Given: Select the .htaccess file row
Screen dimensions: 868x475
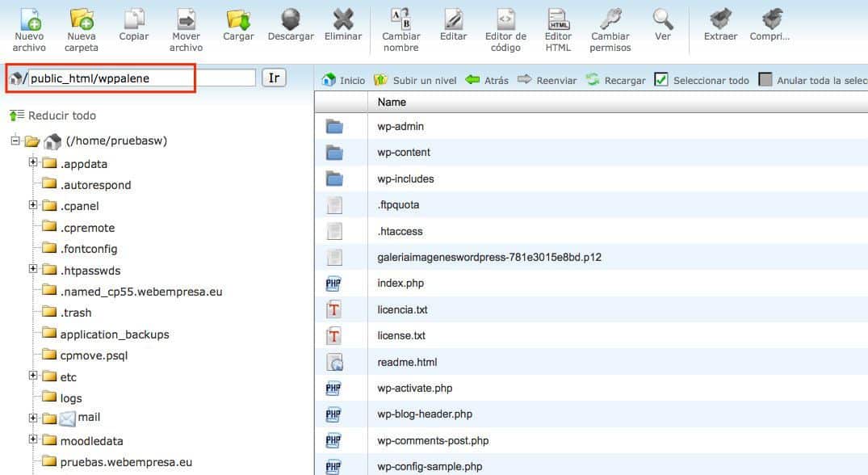Looking at the screenshot, I should click(591, 231).
